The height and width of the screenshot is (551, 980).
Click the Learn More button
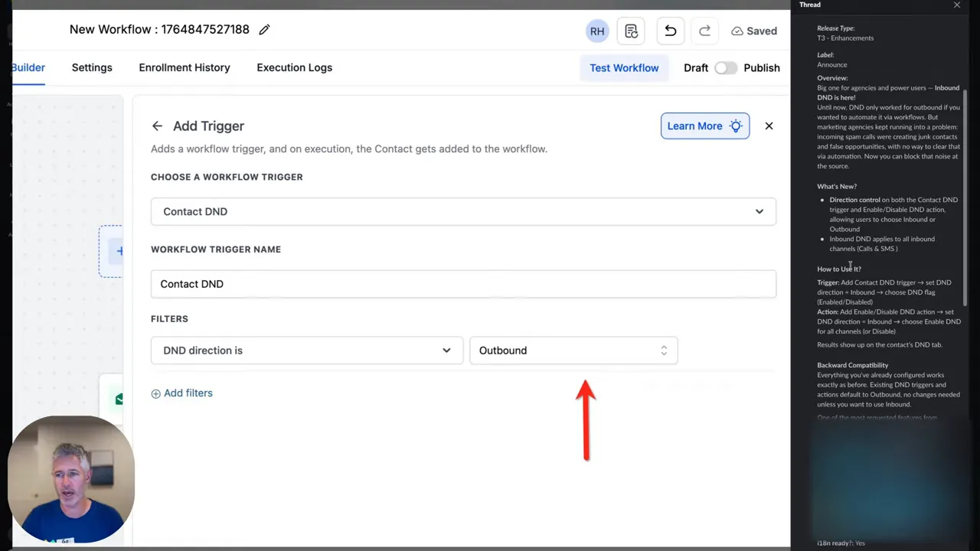point(705,126)
